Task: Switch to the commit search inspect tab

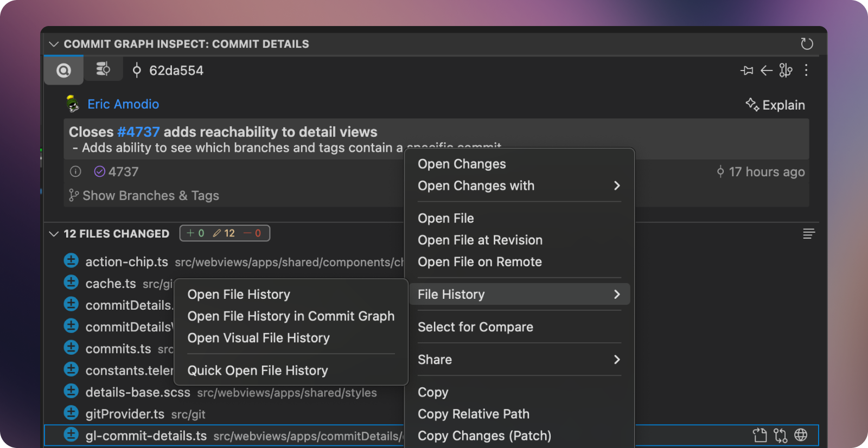Action: coord(64,71)
